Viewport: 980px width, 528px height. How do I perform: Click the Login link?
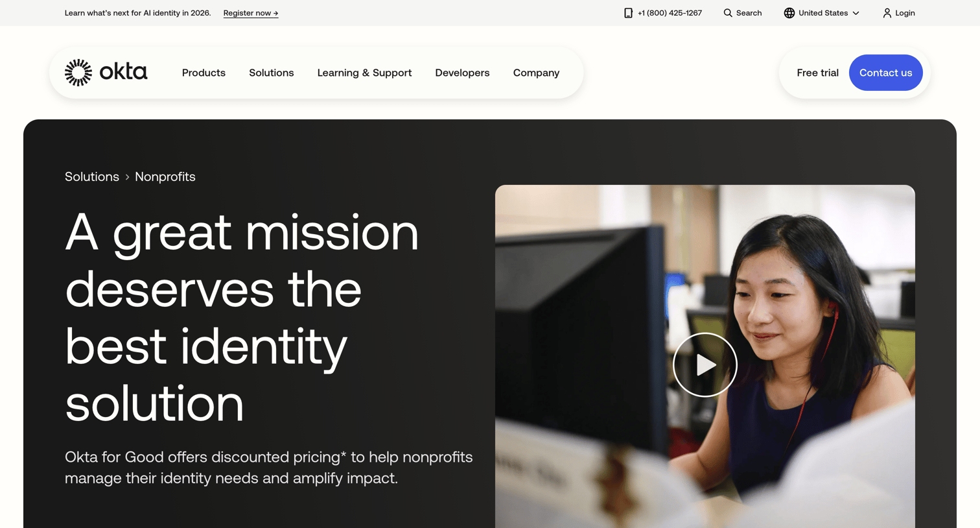[x=905, y=13]
